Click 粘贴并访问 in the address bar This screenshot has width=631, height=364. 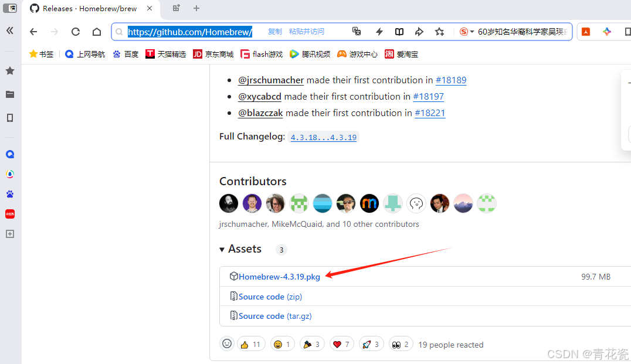(x=306, y=32)
